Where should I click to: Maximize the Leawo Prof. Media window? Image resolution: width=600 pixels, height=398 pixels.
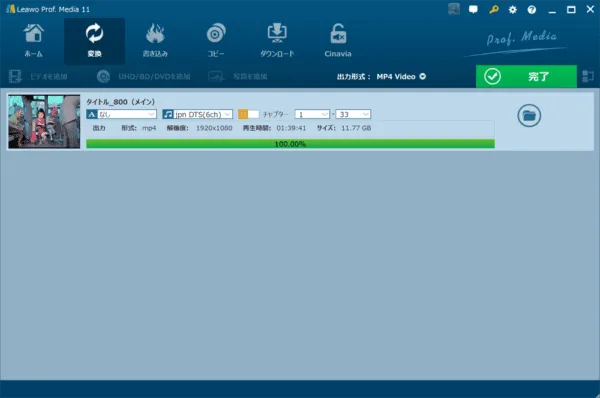tap(571, 10)
